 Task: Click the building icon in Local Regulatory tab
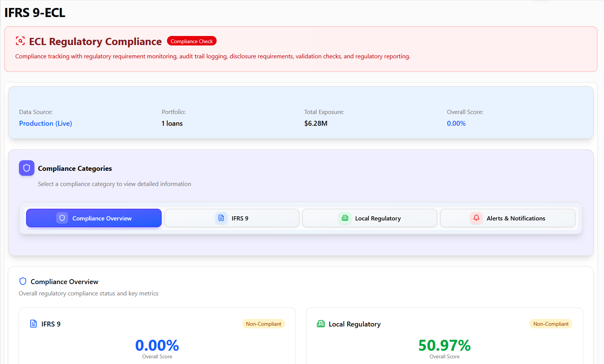345,218
